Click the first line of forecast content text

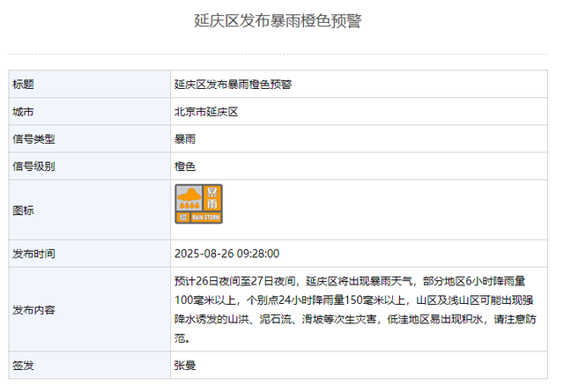350,281
